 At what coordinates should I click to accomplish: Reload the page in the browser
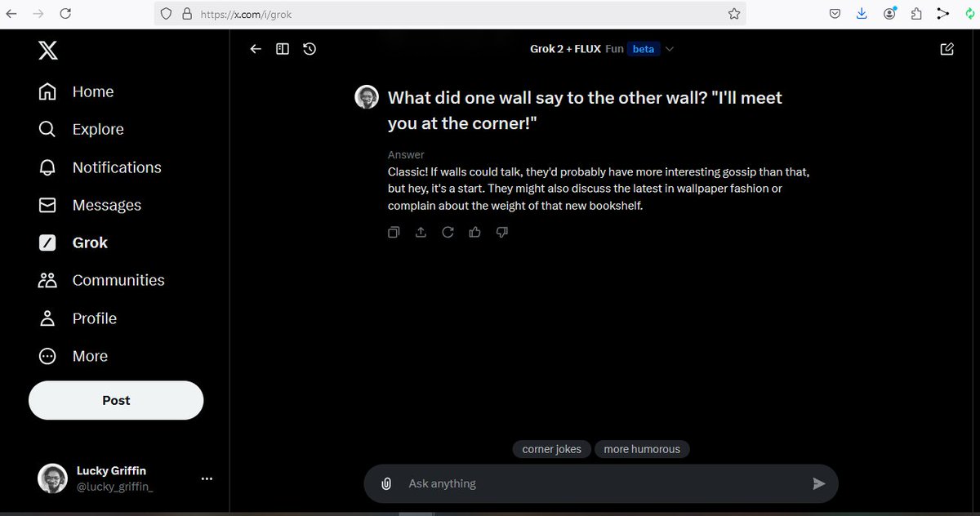click(x=65, y=13)
